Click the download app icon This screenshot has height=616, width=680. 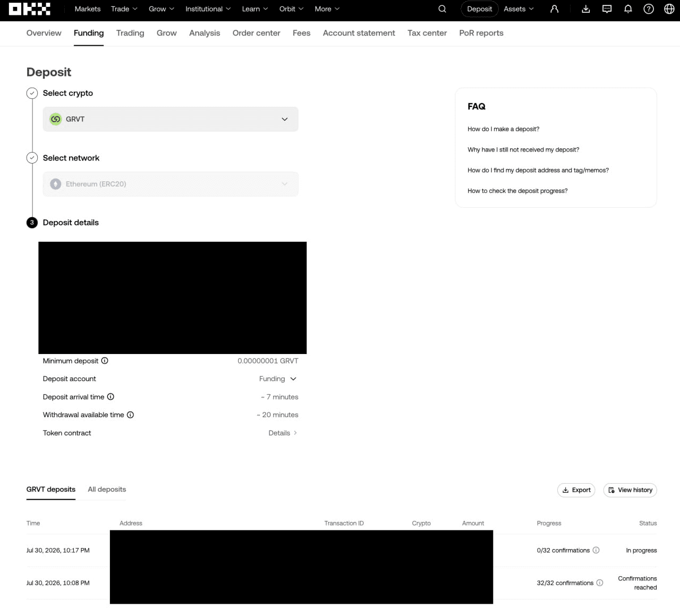coord(586,9)
